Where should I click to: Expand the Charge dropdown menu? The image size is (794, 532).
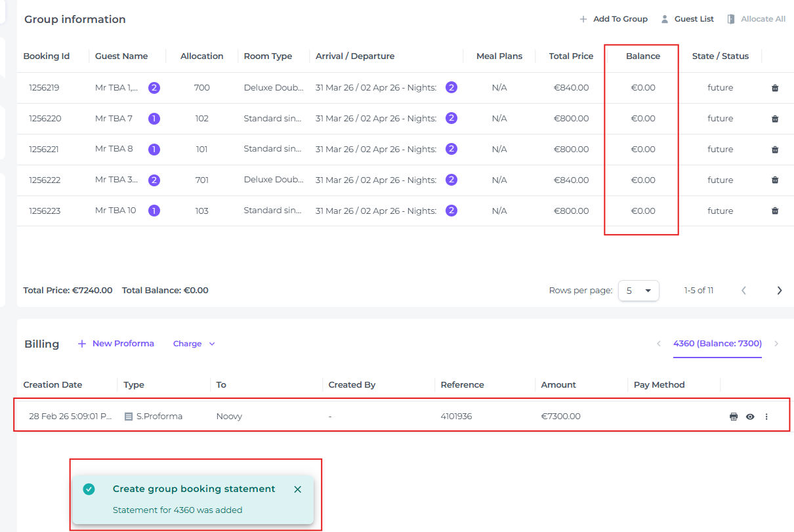click(194, 344)
